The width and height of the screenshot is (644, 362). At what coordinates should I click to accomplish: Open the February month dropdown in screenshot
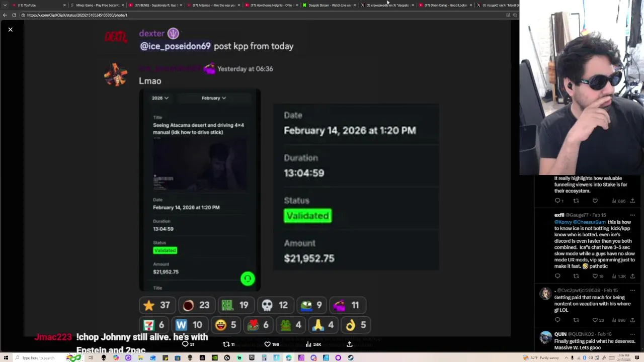coord(214,98)
